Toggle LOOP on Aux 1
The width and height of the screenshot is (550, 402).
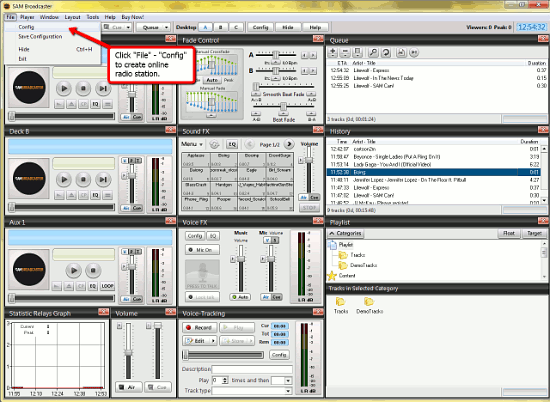pos(107,286)
